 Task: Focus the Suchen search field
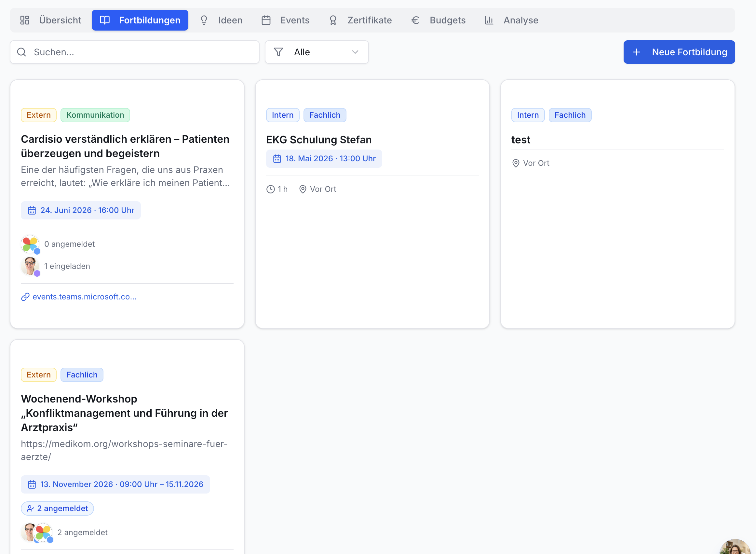tap(135, 52)
